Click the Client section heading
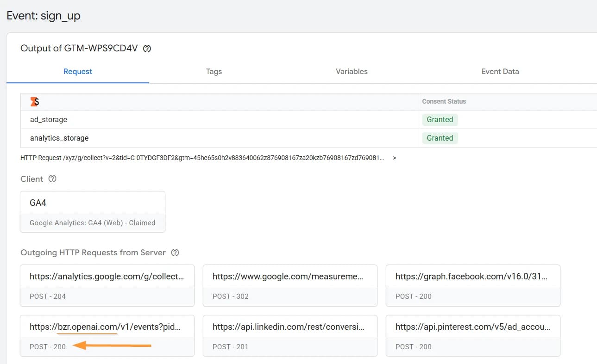 click(32, 179)
